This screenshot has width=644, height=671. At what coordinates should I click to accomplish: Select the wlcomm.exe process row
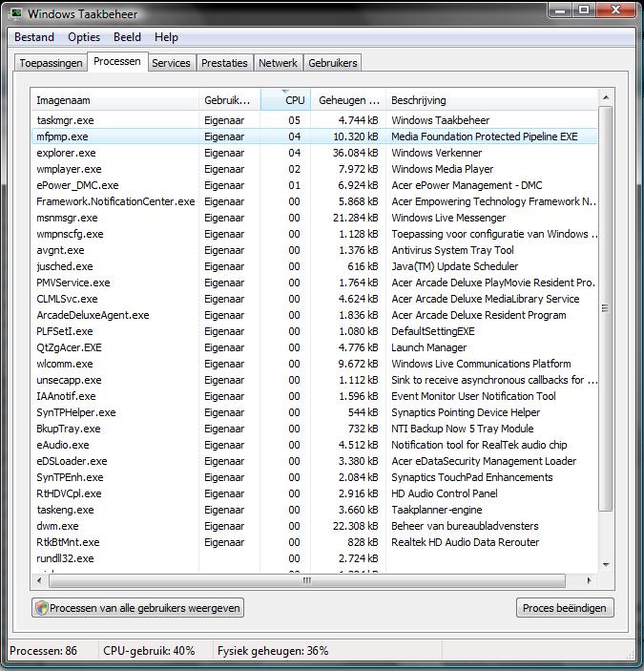click(314, 365)
